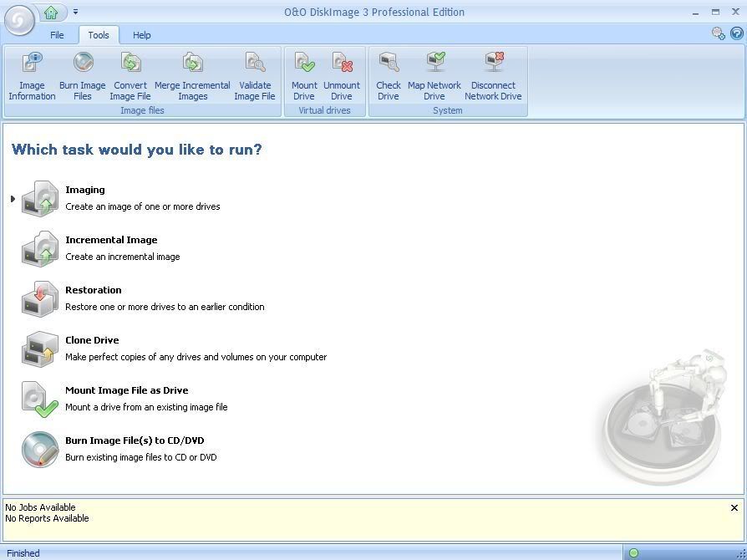Click 'Restore one or more drives' description
Screen dimensions: 747x560
click(x=165, y=307)
